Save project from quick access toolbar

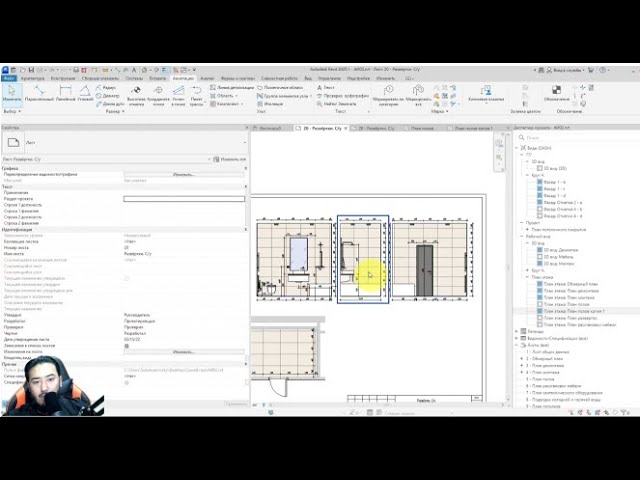coord(31,70)
